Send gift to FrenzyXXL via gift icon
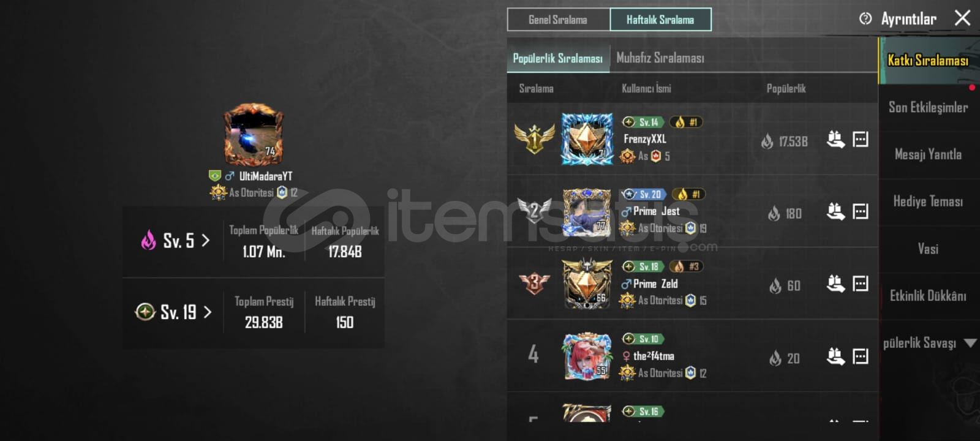 (x=835, y=140)
